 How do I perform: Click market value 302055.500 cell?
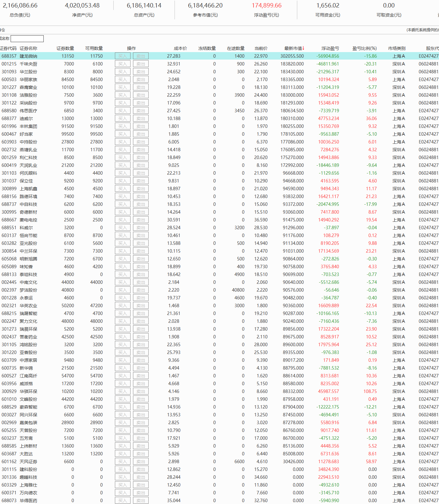click(292, 56)
